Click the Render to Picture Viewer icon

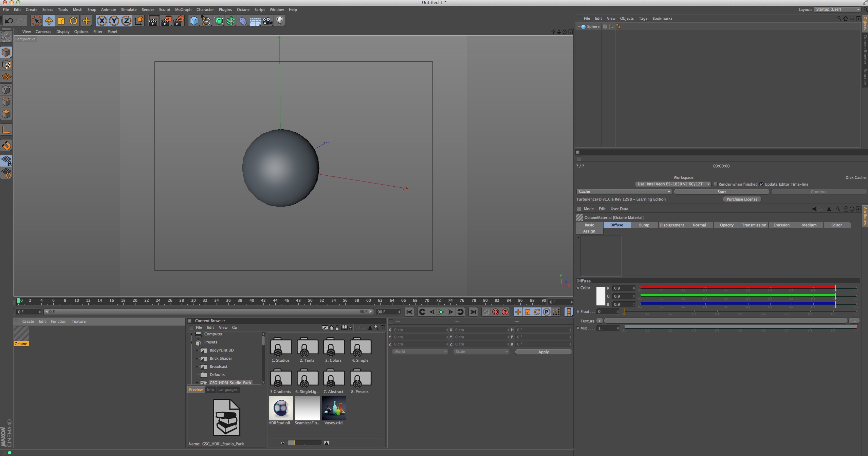pos(166,21)
